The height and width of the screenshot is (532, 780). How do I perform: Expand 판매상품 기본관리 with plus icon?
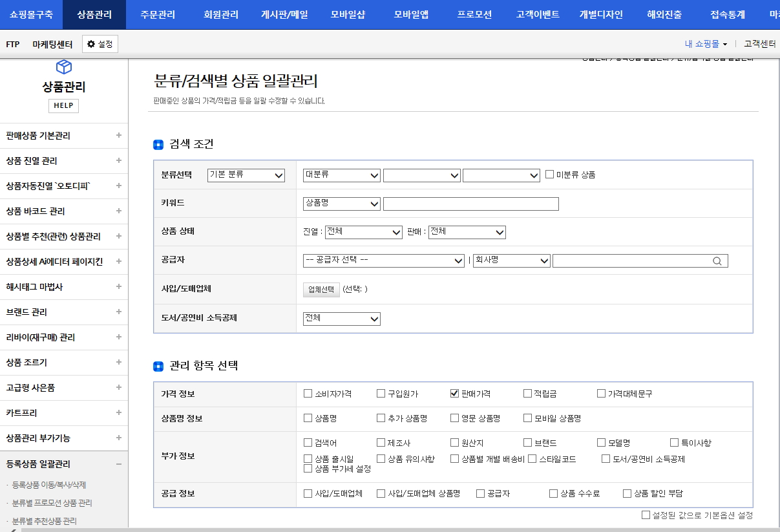click(118, 135)
